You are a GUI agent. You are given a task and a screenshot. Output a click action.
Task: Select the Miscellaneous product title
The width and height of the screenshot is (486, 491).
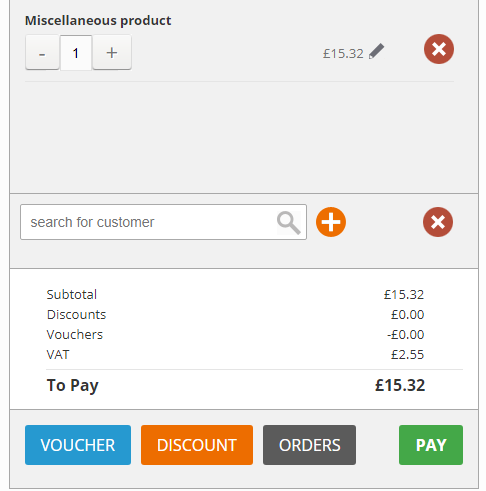[x=98, y=21]
